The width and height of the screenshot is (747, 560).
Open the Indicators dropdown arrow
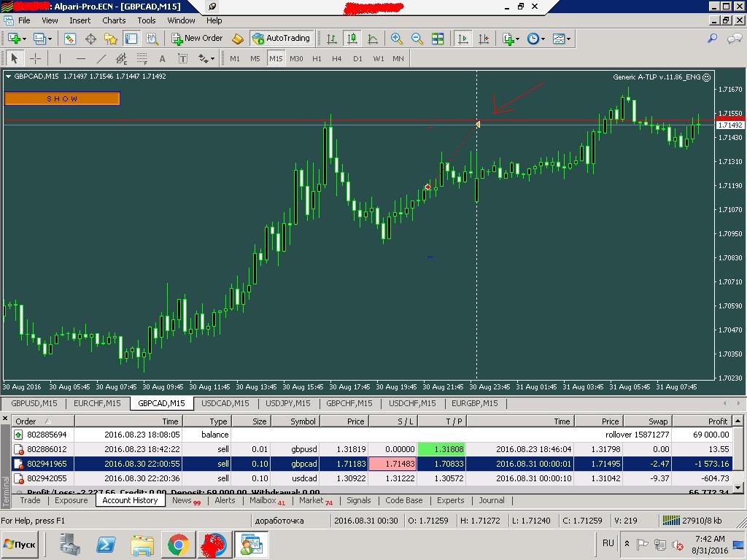click(518, 39)
